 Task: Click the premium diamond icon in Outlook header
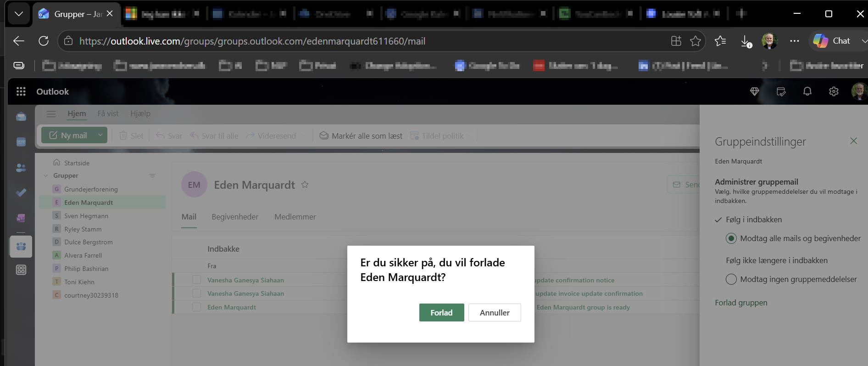pos(755,91)
